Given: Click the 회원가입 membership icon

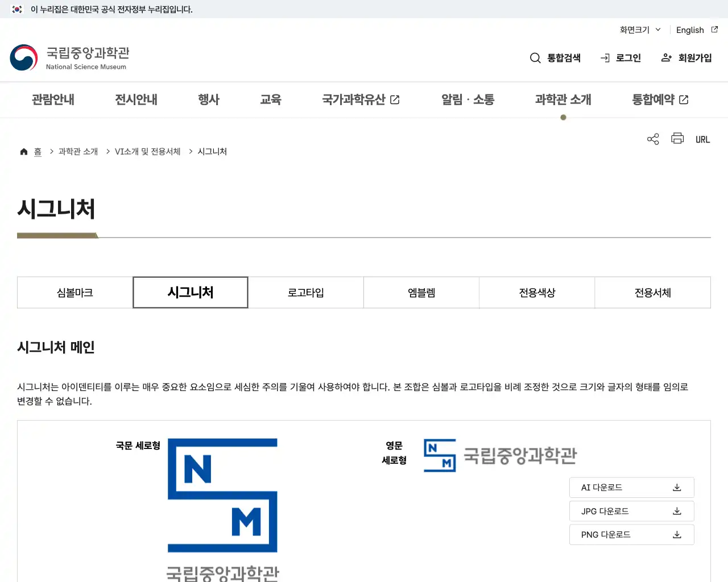Looking at the screenshot, I should 665,57.
